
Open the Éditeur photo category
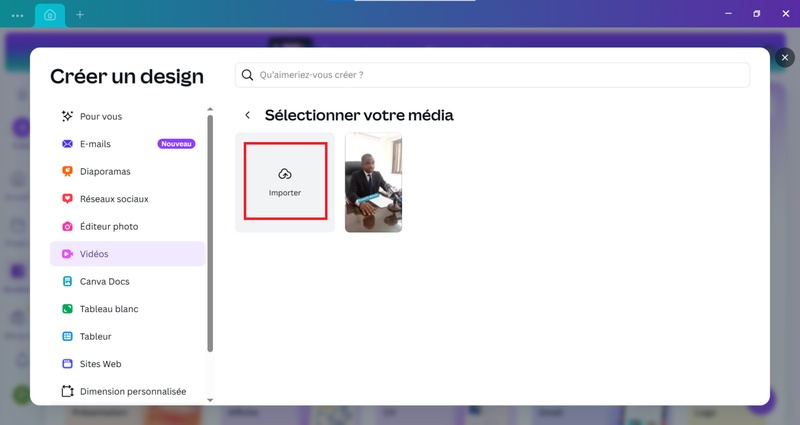point(128,227)
